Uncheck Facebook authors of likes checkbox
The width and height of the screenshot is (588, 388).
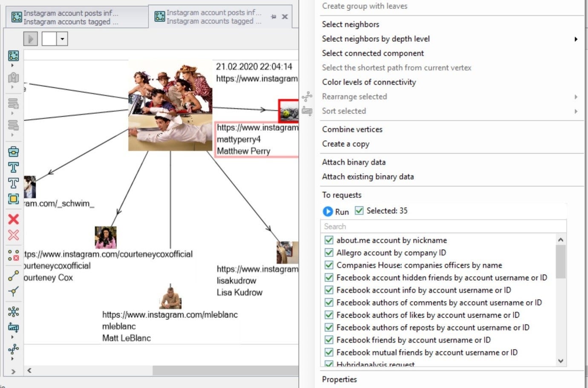tap(329, 315)
